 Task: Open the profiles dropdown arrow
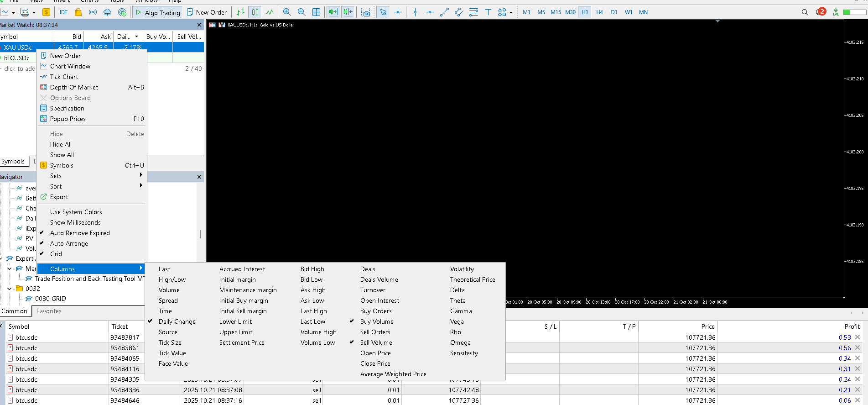34,12
